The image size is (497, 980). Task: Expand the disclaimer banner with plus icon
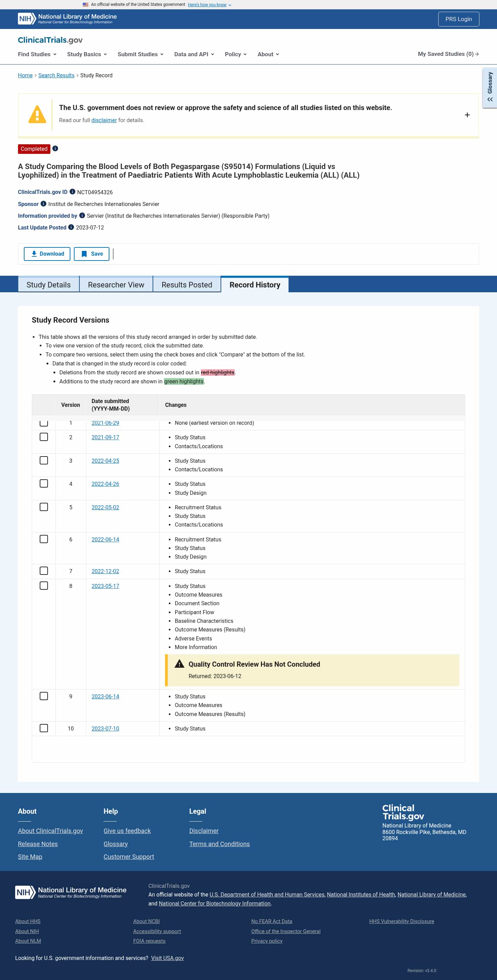tap(467, 115)
